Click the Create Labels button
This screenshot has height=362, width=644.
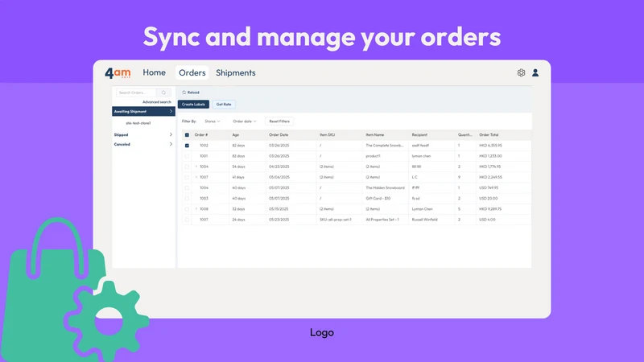click(x=193, y=105)
